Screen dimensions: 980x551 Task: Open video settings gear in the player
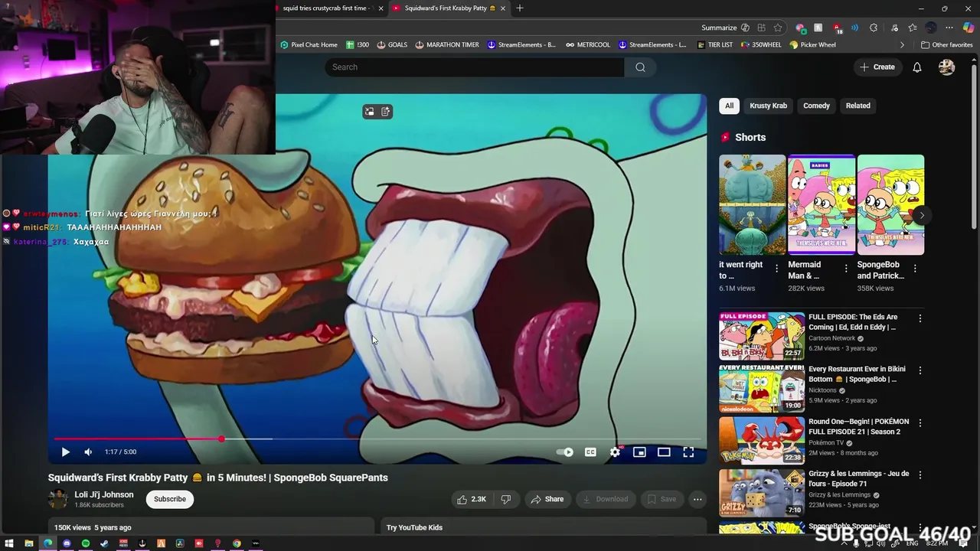(615, 452)
